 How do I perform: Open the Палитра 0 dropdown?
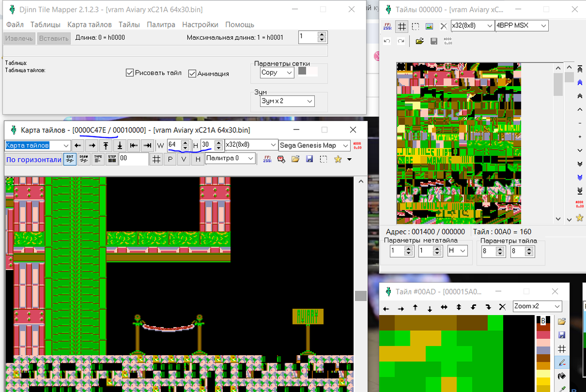tap(230, 159)
